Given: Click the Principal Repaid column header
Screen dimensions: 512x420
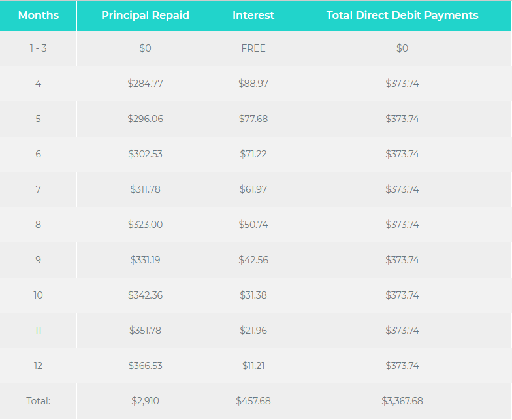Looking at the screenshot, I should click(x=145, y=15).
